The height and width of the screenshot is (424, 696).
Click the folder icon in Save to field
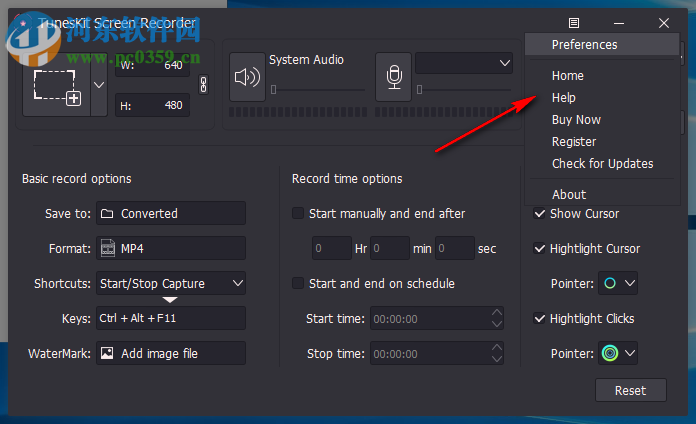(107, 214)
